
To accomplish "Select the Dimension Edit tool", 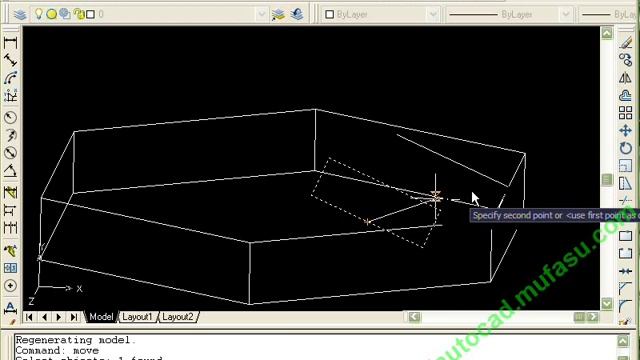I will point(11,307).
